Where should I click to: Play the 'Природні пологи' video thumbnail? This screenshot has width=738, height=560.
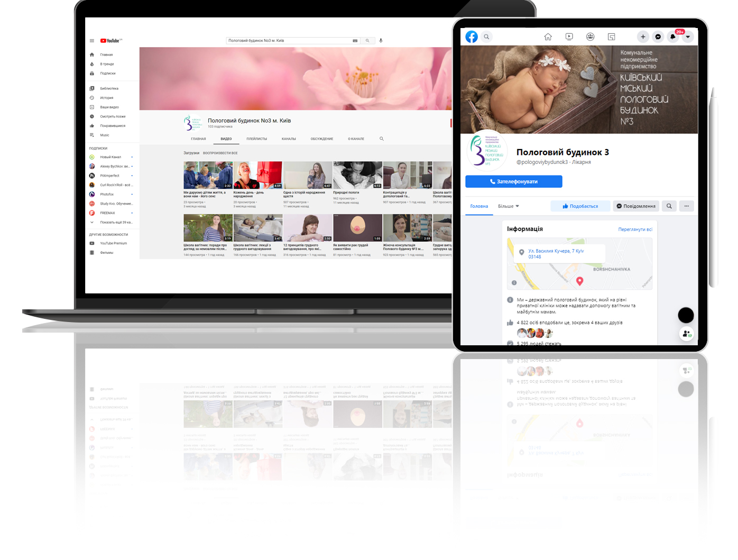(357, 175)
